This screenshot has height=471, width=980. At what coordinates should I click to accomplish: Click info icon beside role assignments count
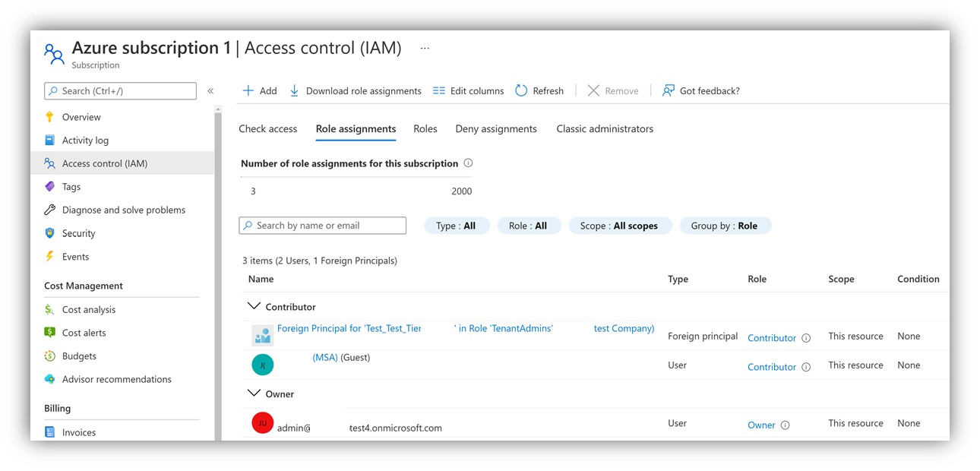click(468, 163)
